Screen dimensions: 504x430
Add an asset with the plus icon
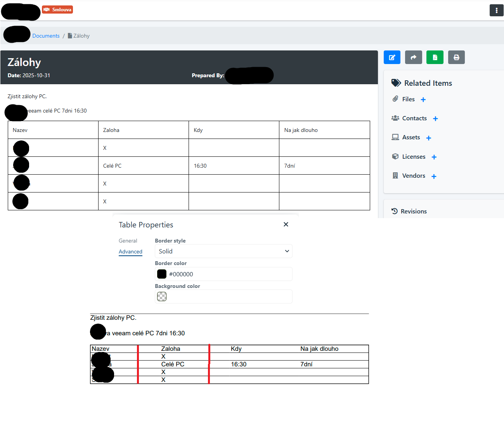(429, 138)
